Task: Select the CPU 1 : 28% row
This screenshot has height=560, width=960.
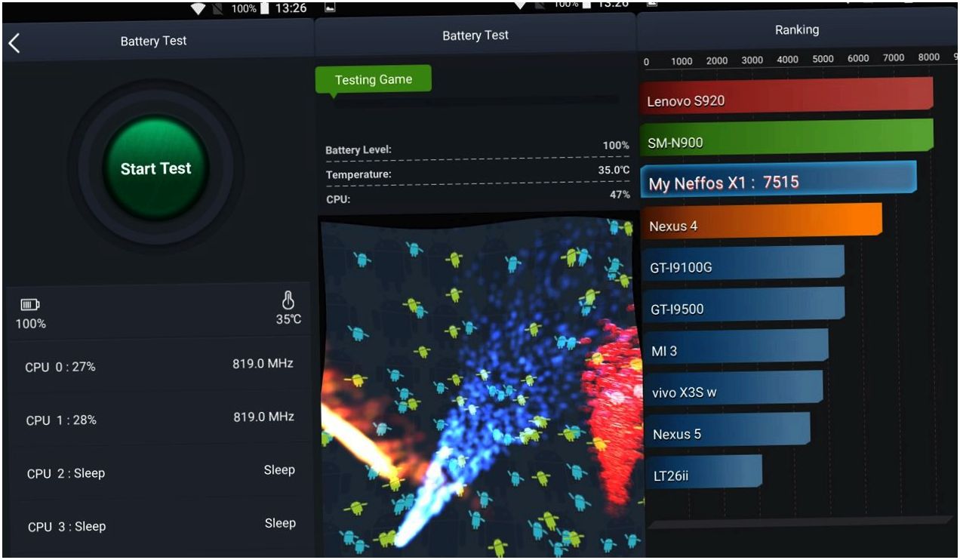Action: (158, 419)
